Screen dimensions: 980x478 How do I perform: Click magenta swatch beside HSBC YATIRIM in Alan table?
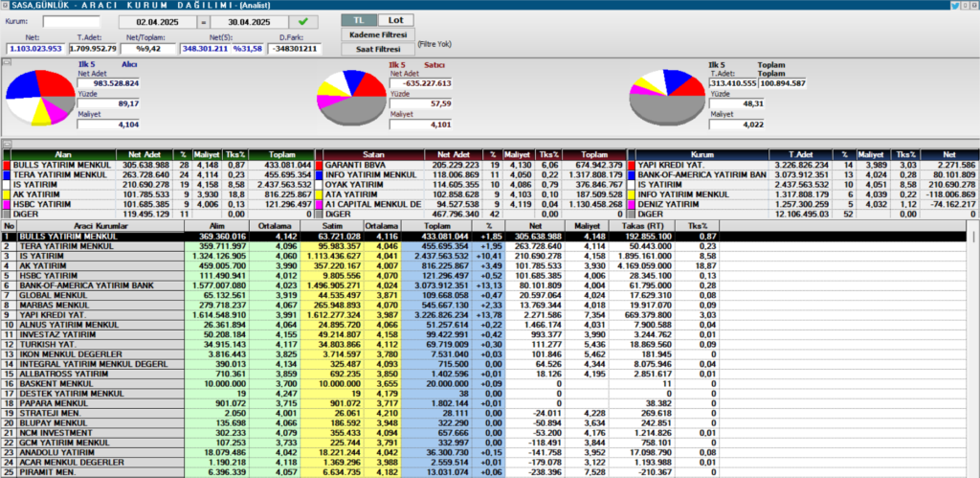7,204
